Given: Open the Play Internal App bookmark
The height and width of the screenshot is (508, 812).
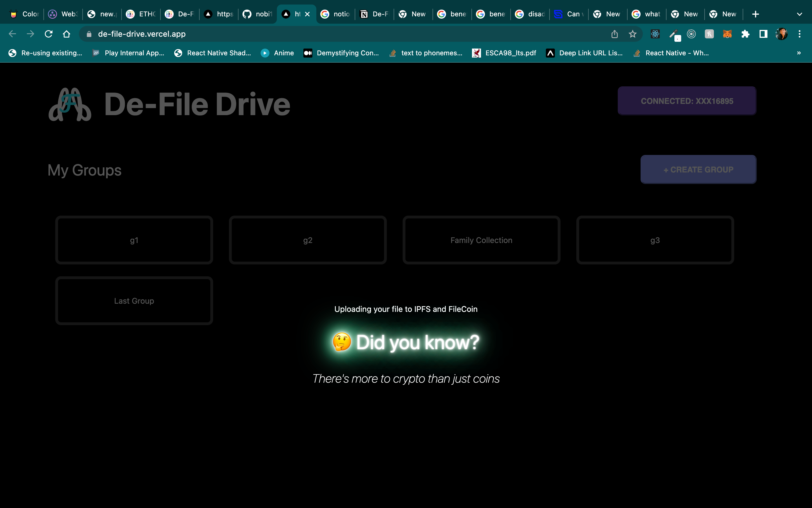Looking at the screenshot, I should coord(129,53).
